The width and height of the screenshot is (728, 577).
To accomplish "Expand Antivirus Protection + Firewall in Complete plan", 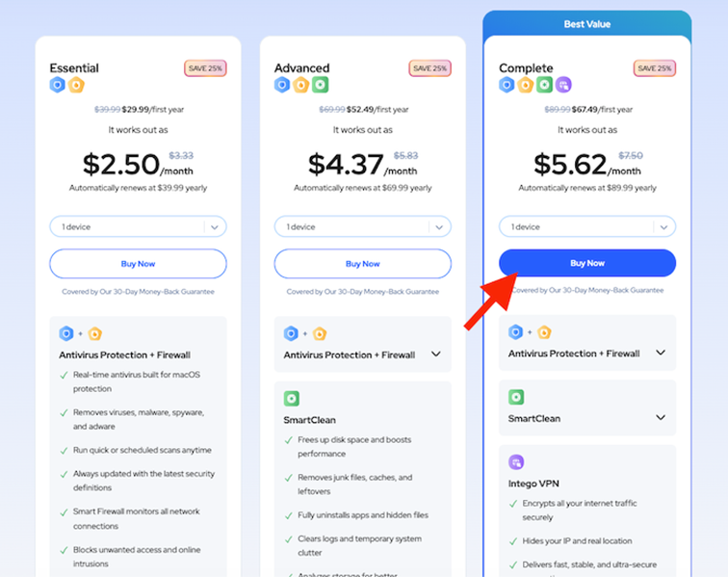I will pyautogui.click(x=661, y=353).
